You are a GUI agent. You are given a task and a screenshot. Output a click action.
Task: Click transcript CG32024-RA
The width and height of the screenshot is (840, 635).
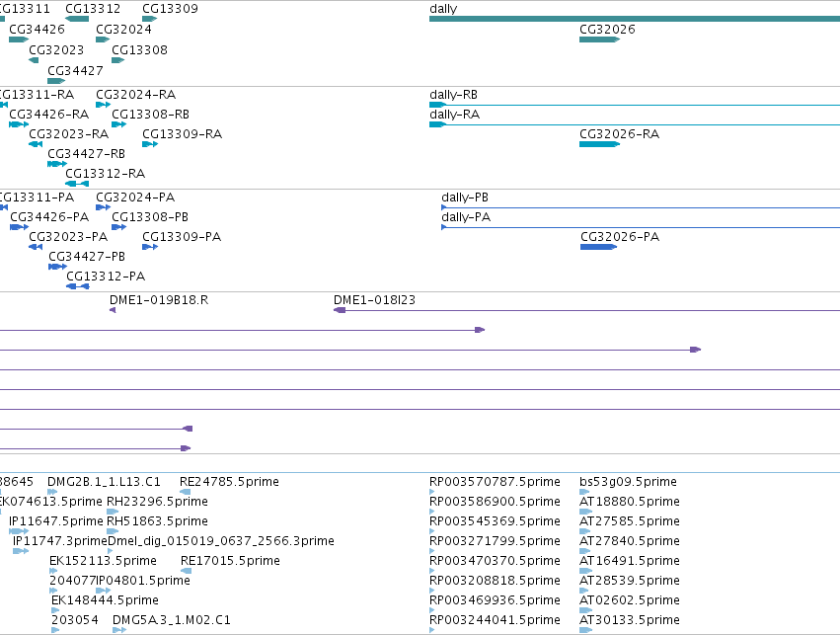(103, 105)
